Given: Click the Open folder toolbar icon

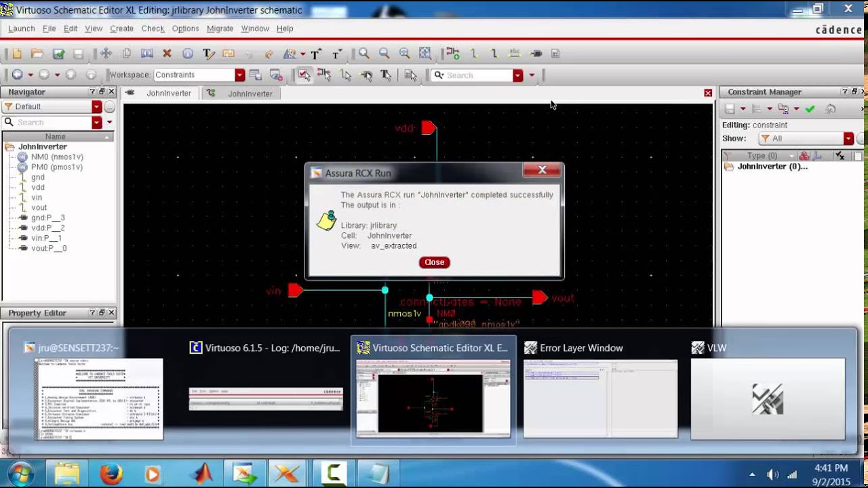Looking at the screenshot, I should pos(37,54).
